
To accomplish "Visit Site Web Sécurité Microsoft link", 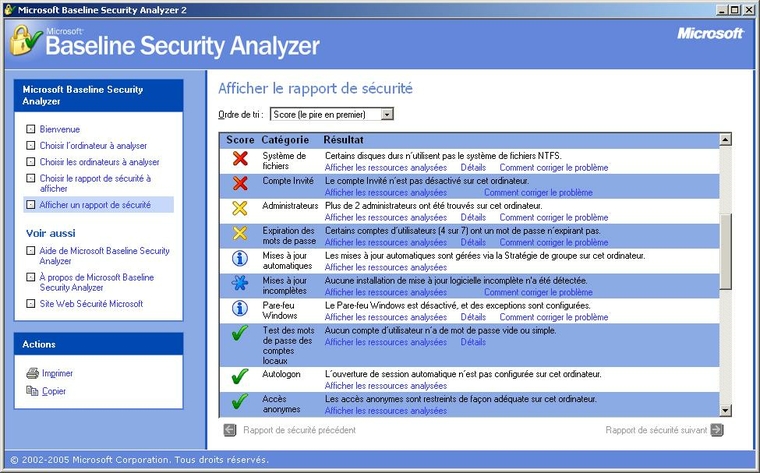I will tap(91, 304).
